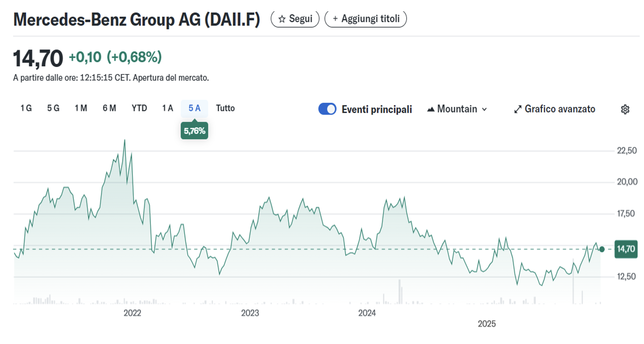Select the 1 G time range
Screen dimensions: 644x344
pyautogui.click(x=26, y=108)
